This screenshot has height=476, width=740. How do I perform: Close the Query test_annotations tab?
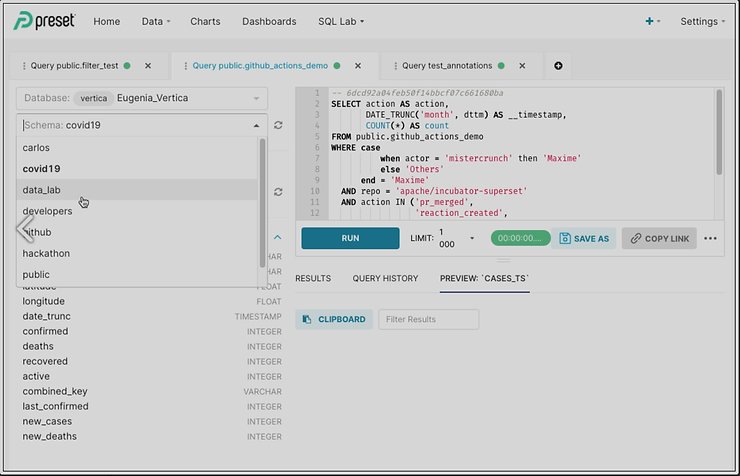(522, 66)
